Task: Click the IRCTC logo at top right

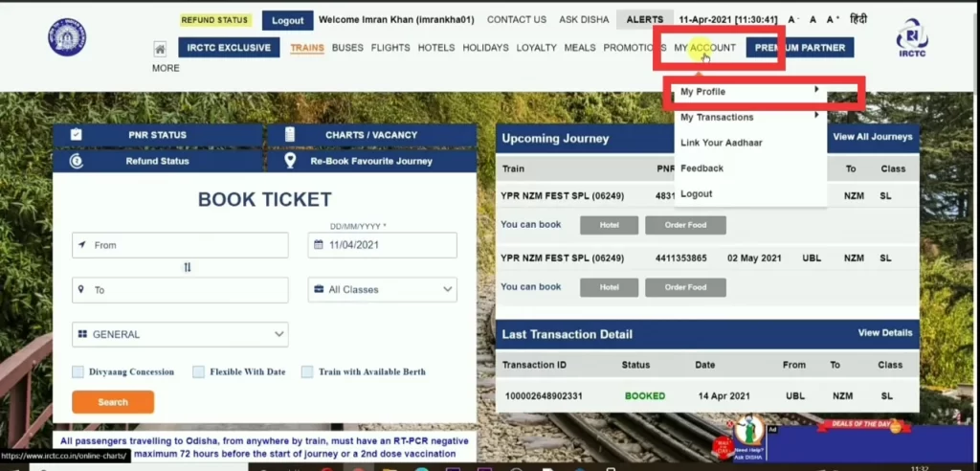Action: tap(912, 37)
